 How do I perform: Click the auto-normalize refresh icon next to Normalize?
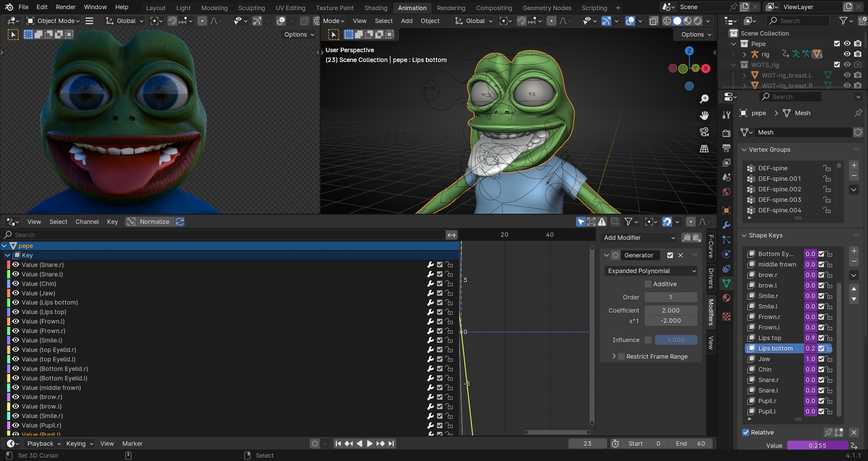[180, 222]
